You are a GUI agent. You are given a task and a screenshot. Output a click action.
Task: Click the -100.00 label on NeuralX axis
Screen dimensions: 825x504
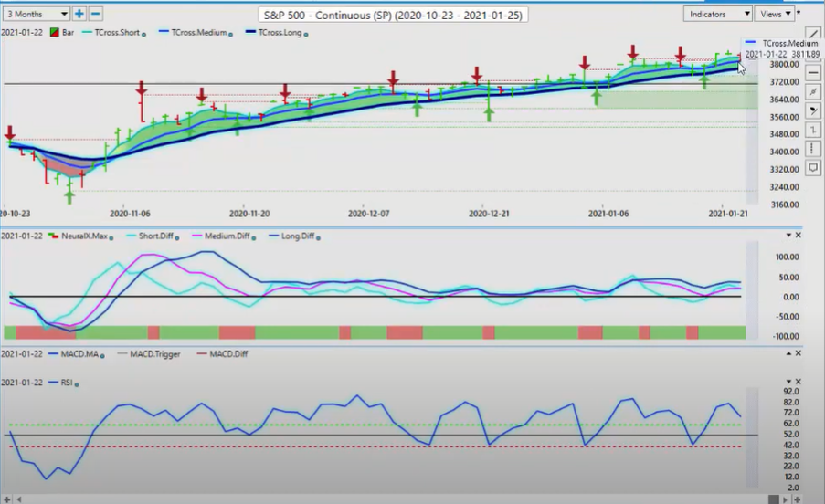[787, 336]
